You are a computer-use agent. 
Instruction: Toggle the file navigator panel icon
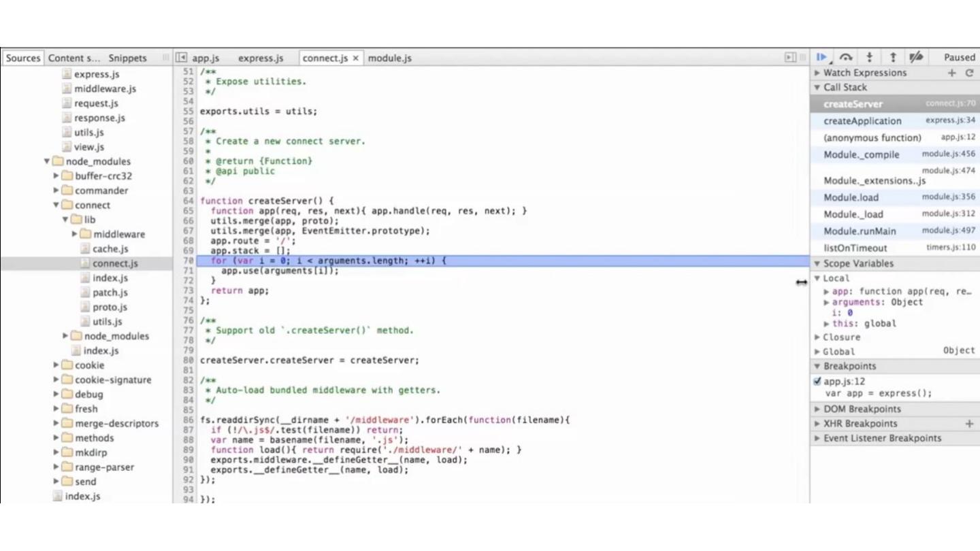182,58
